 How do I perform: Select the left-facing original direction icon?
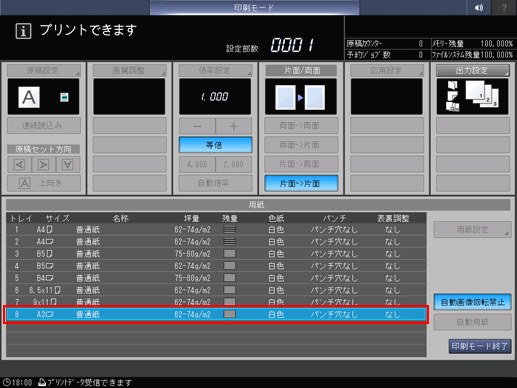[x=20, y=164]
